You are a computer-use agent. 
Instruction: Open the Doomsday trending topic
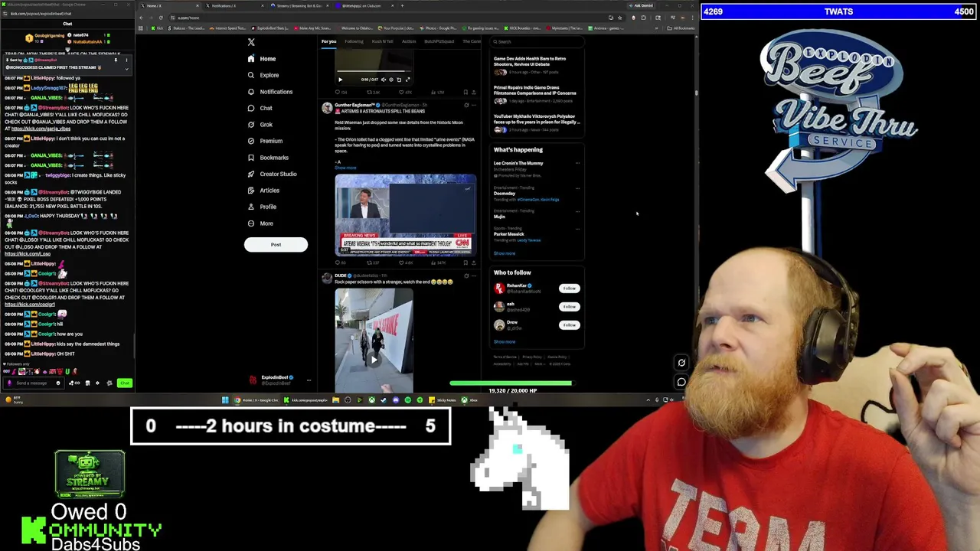[505, 194]
